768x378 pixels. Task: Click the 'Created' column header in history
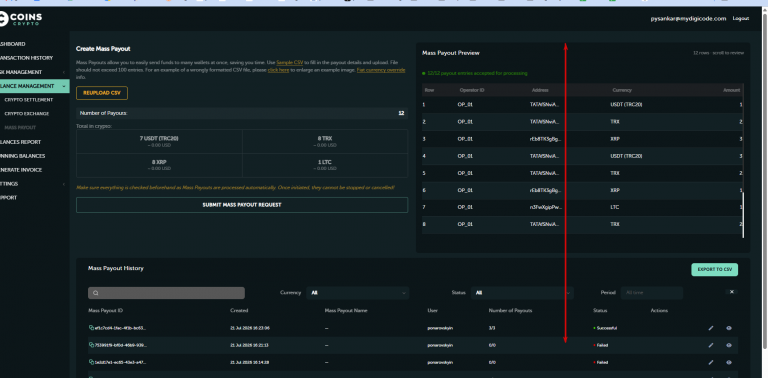coord(239,310)
